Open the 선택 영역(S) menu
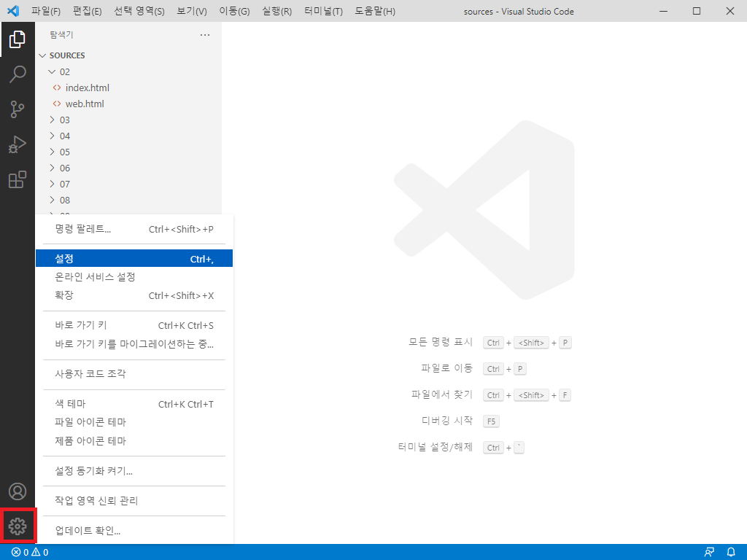Screen dimensions: 747x560 coord(139,11)
